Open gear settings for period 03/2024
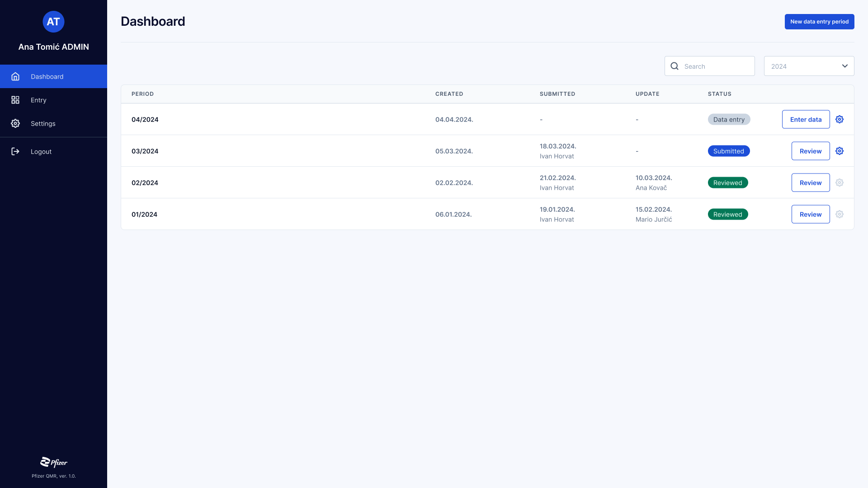 pyautogui.click(x=840, y=151)
